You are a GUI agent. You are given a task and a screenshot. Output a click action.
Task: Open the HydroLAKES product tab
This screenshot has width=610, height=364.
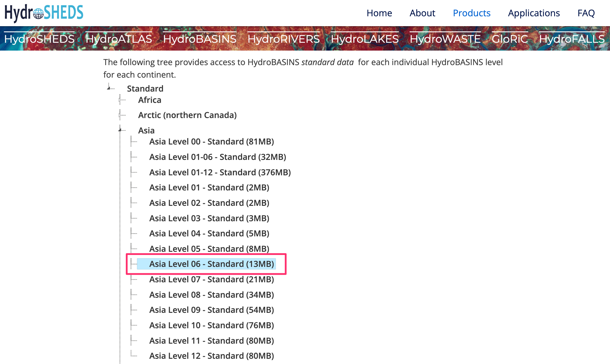coord(365,39)
